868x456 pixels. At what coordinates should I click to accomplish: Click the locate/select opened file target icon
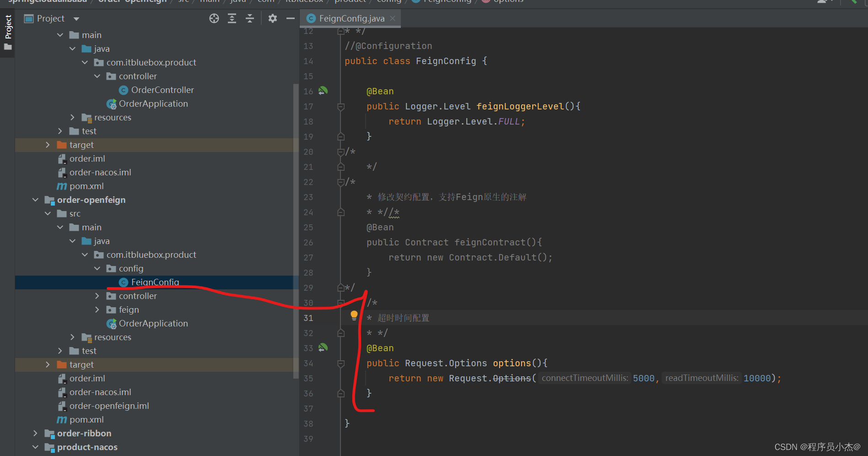pos(214,18)
